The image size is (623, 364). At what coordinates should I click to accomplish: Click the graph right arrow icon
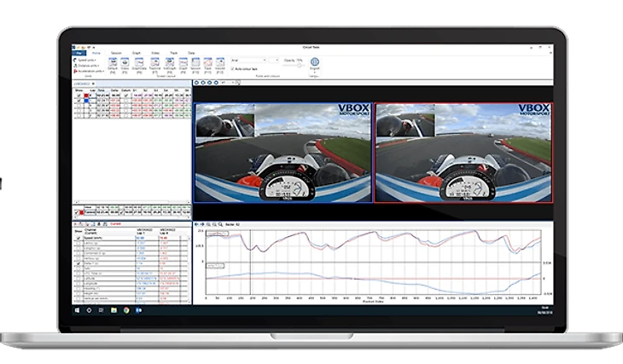click(202, 224)
